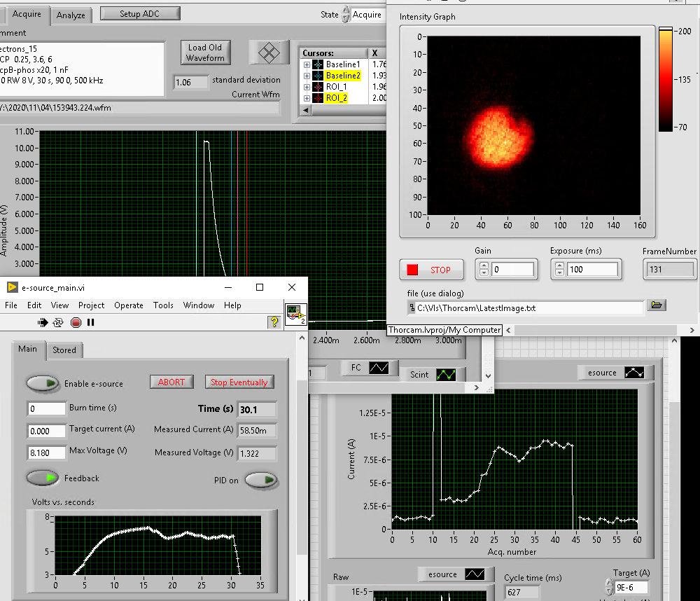Open the context help question mark icon

coord(274,322)
